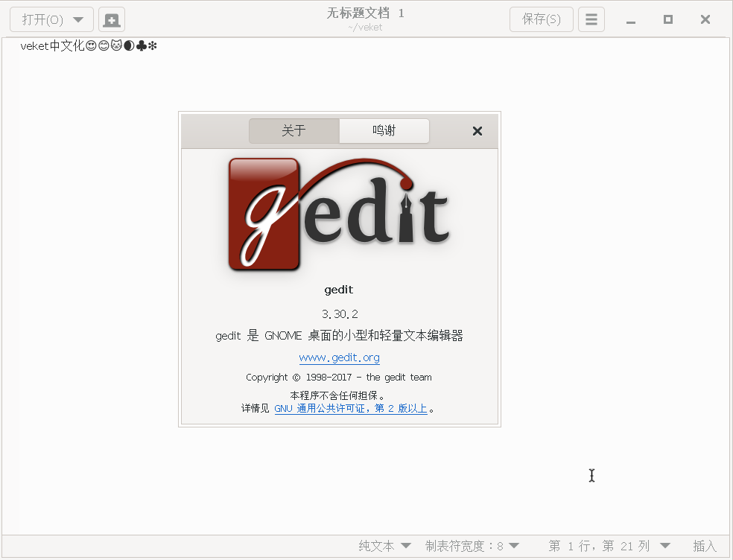Switch to the 鸣谢 tab
733x560 pixels.
pos(384,130)
